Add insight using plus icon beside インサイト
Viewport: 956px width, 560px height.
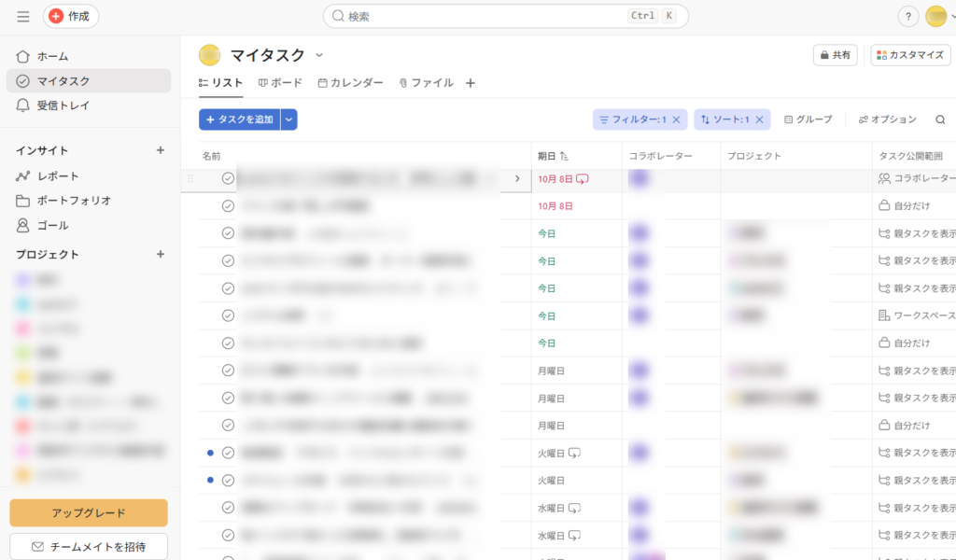tap(160, 150)
